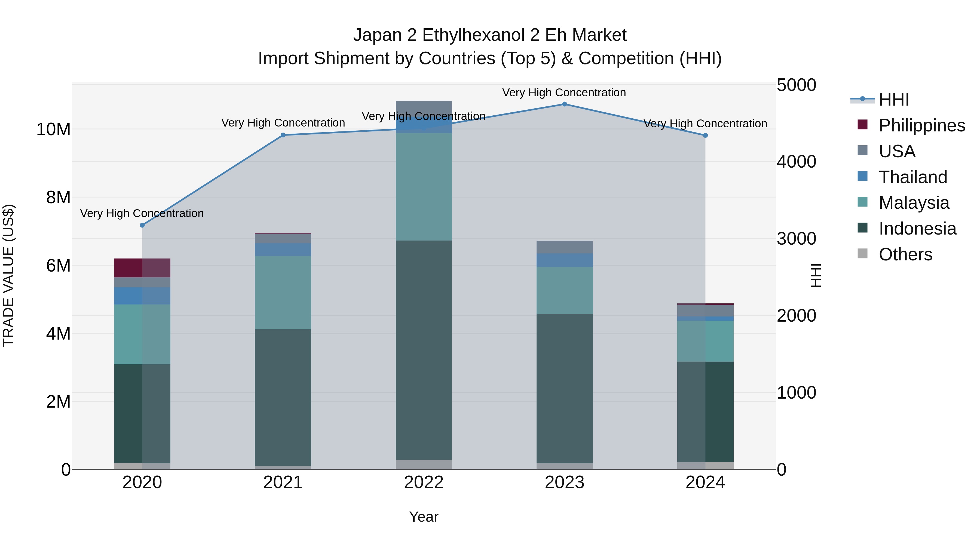Click the Philippines legend color swatch
The height and width of the screenshot is (551, 980).
tap(862, 125)
